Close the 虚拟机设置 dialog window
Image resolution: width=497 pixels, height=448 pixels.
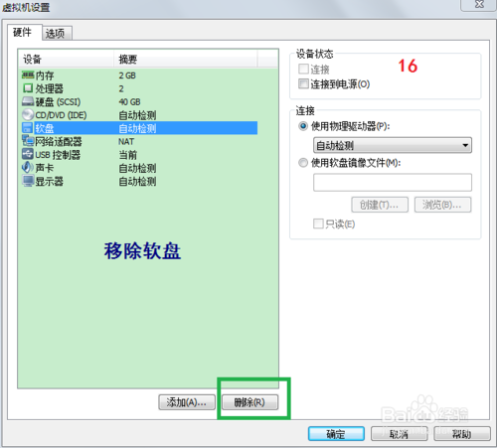[479, 5]
